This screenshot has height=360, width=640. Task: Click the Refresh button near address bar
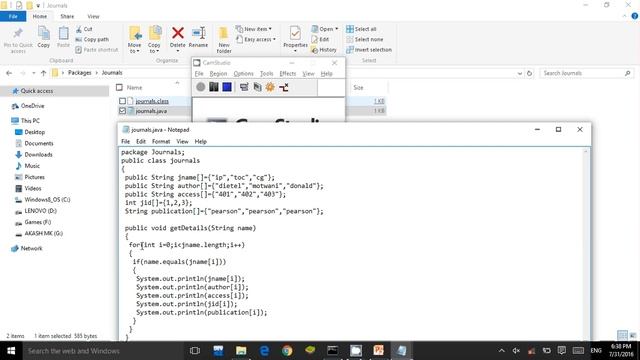(x=529, y=73)
